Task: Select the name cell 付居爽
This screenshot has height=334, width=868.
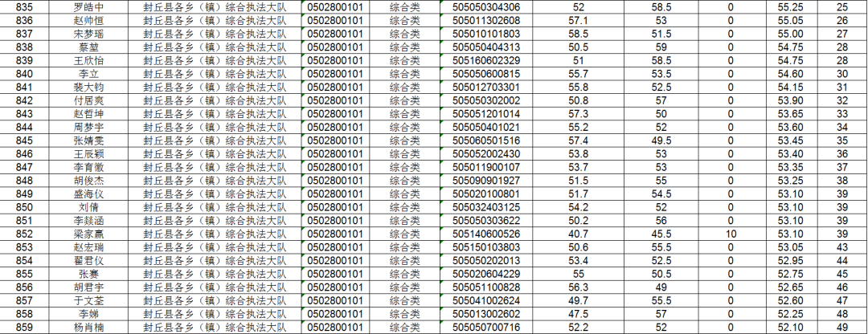Action: [x=88, y=100]
